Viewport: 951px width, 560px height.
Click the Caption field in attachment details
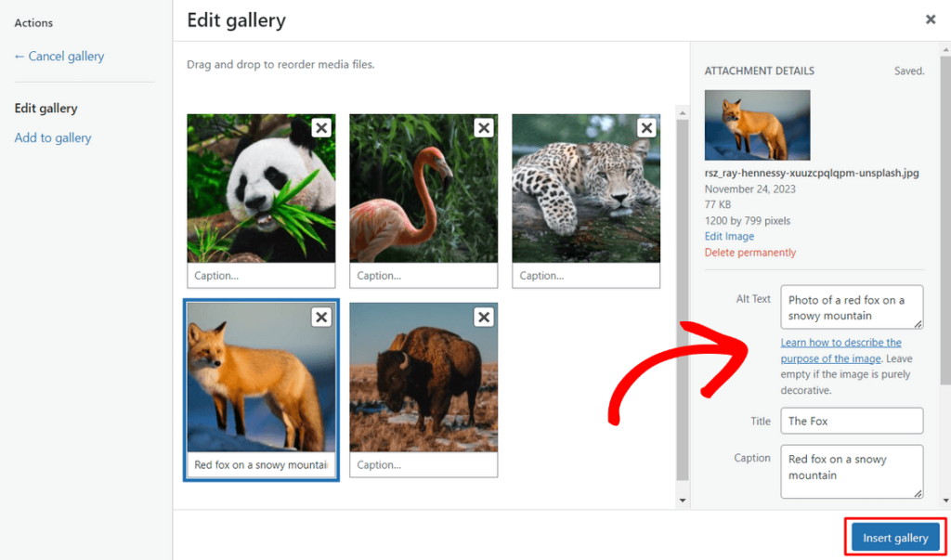coord(851,471)
